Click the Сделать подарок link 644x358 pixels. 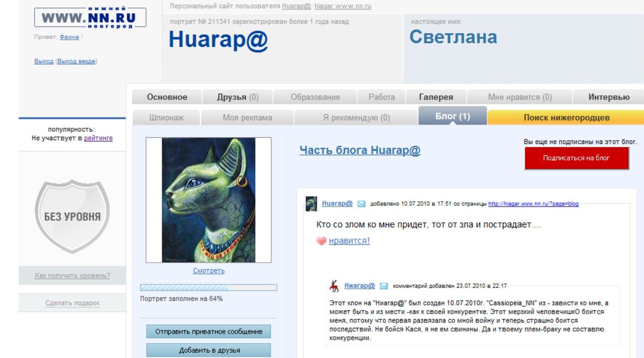tap(73, 303)
